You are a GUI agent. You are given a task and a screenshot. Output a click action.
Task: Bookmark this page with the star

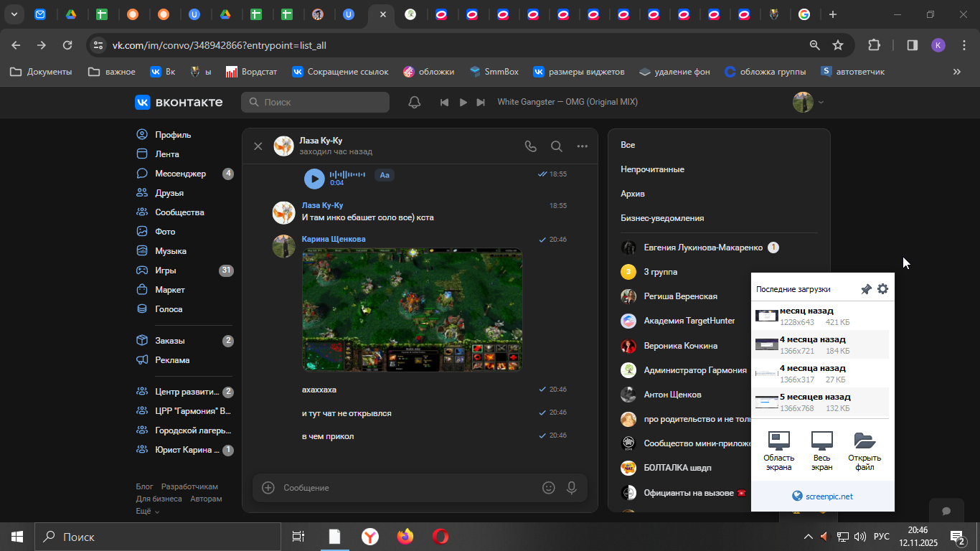coord(838,45)
